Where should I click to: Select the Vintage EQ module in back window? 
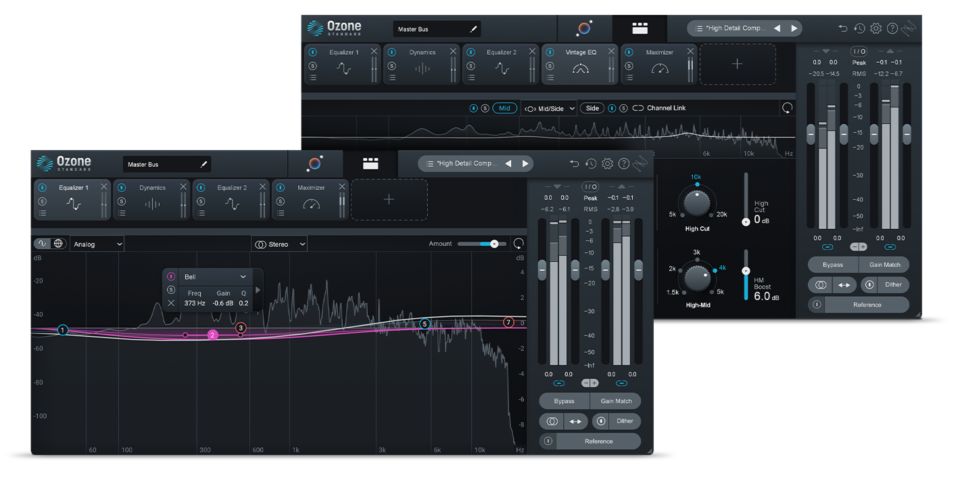(580, 64)
